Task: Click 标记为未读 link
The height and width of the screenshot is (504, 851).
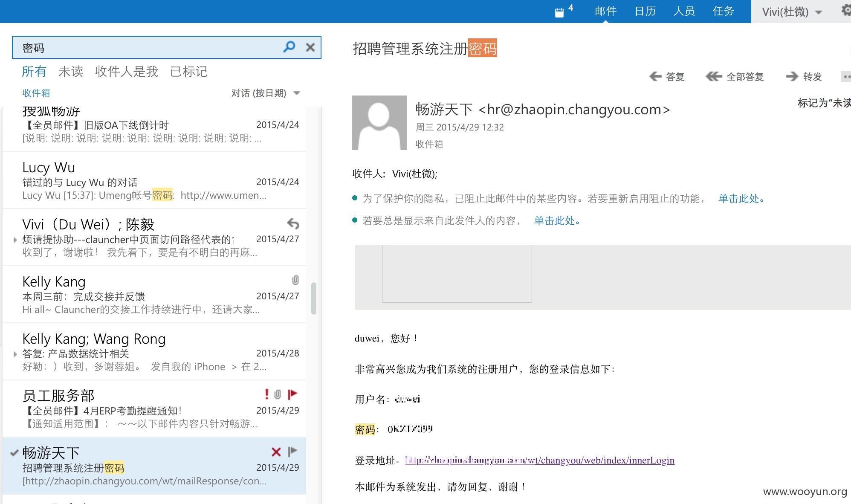Action: 824,103
